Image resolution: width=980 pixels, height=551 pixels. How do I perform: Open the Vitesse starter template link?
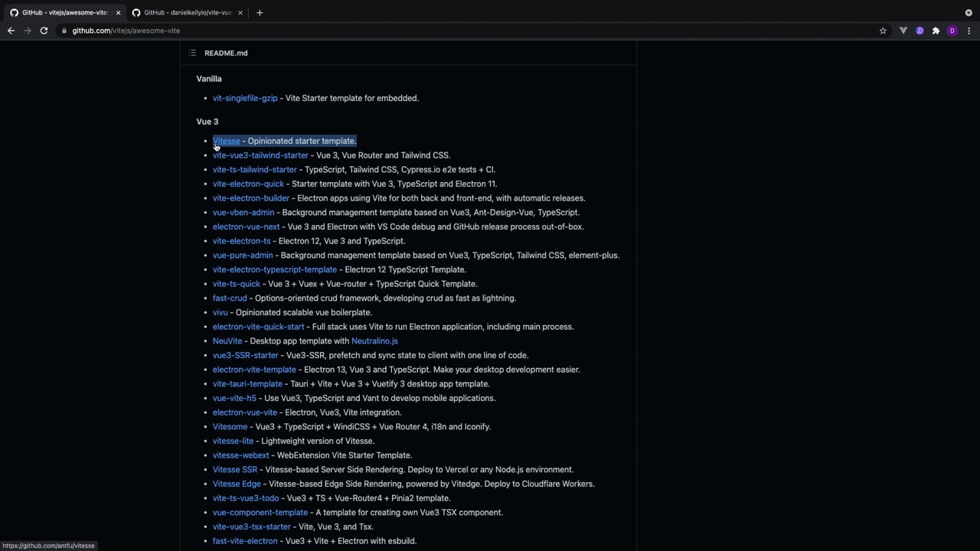tap(226, 141)
